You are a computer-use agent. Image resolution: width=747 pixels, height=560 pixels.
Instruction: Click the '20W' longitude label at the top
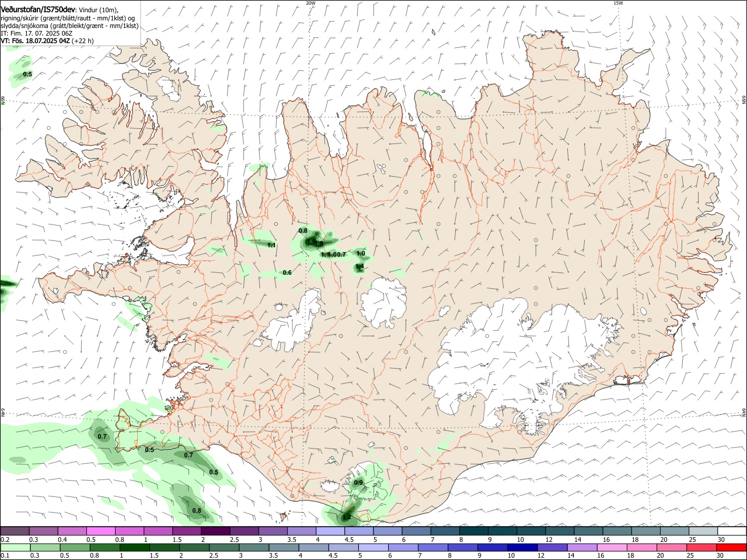tap(310, 3)
